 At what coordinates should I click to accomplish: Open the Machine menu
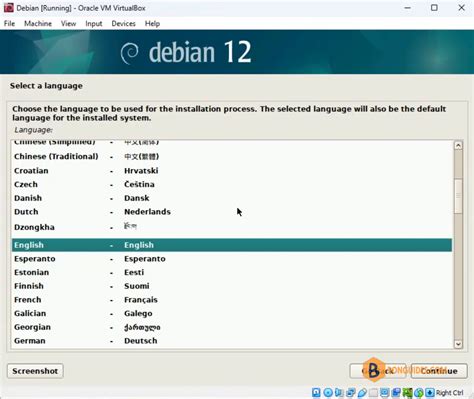click(38, 24)
